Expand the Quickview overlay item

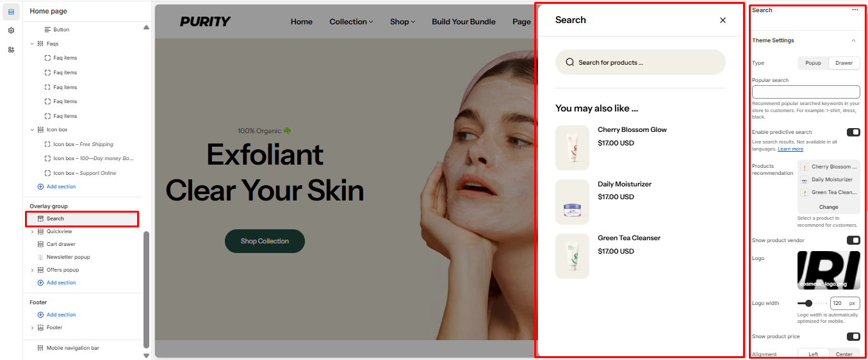point(33,232)
